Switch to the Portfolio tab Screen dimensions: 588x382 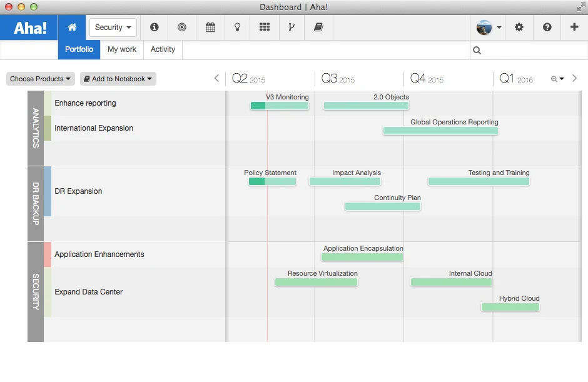point(79,49)
